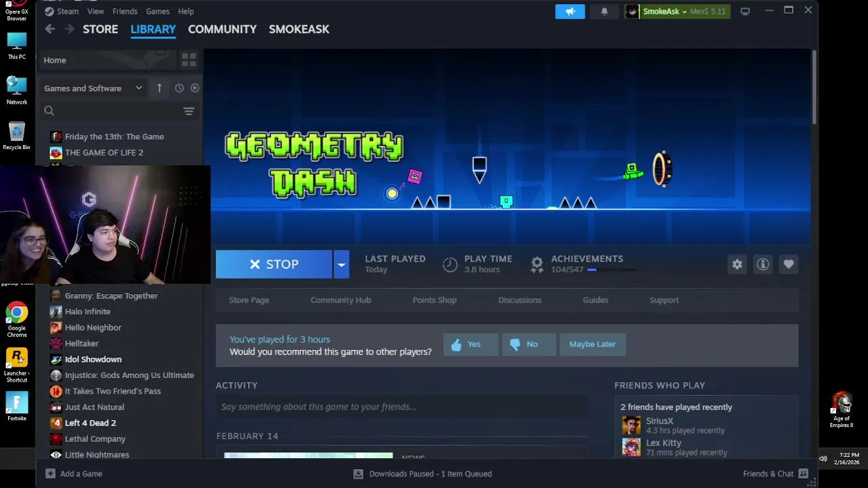Select Friday the 13th: The Game
Image resolution: width=868 pixels, height=488 pixels.
click(115, 136)
